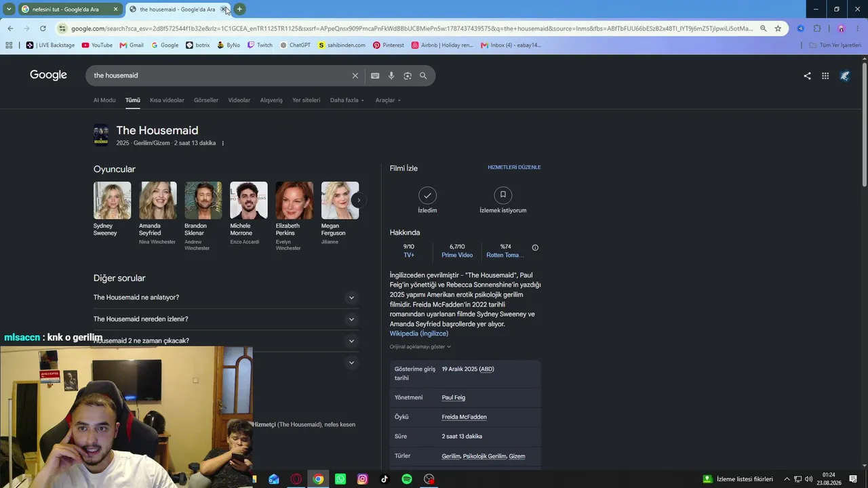Open the Freida McFadden link
This screenshot has width=868, height=488.
(x=465, y=417)
